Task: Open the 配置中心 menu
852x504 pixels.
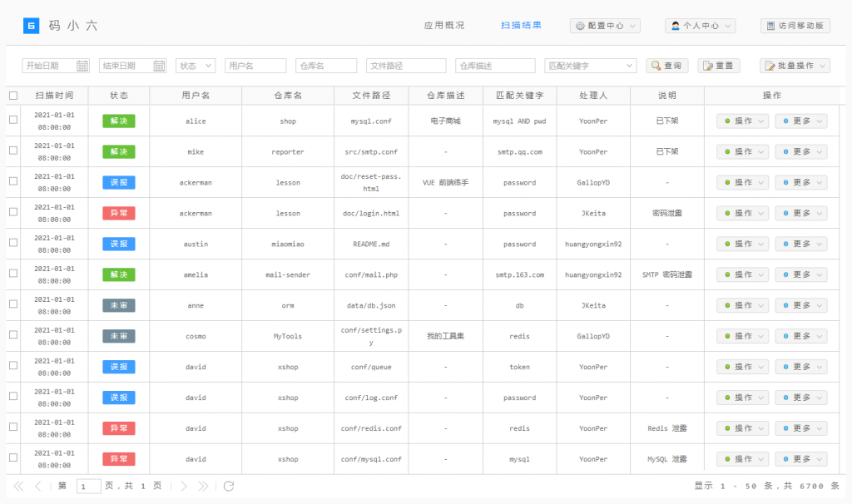Action: (x=605, y=26)
